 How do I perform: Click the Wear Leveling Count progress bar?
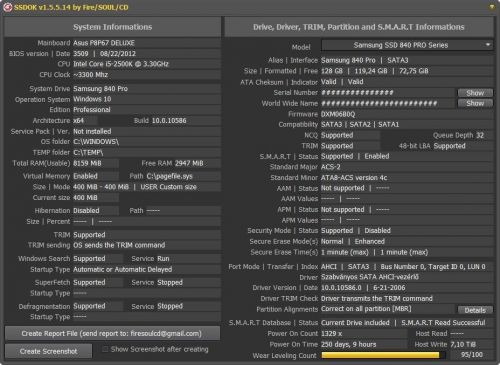[x=383, y=355]
